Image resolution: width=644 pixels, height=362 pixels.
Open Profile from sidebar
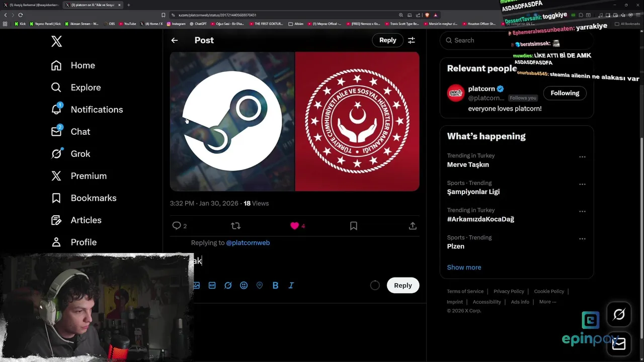tap(73, 242)
